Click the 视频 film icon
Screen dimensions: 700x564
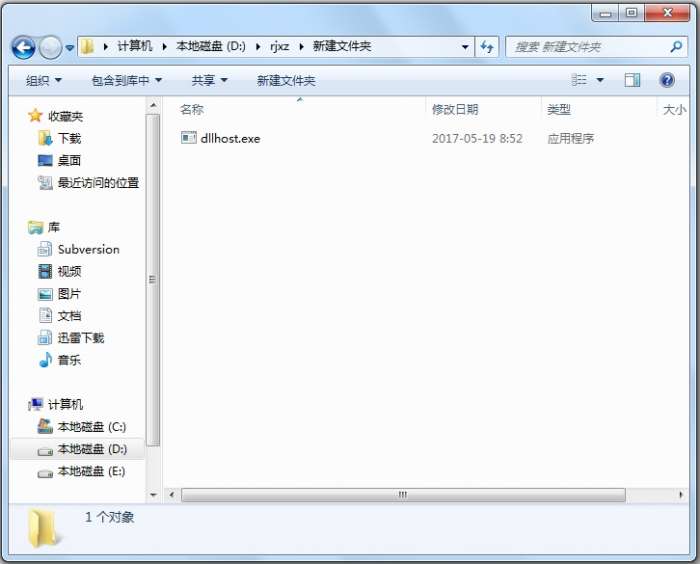[x=45, y=271]
